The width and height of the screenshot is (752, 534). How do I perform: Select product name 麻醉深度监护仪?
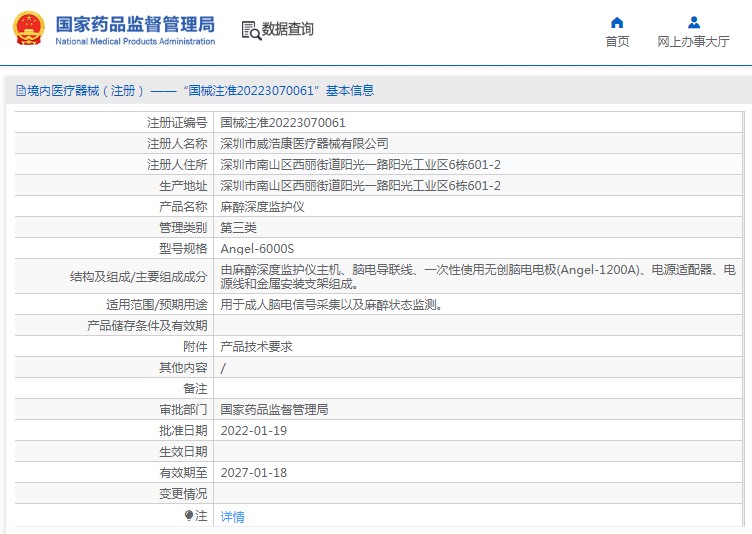262,207
